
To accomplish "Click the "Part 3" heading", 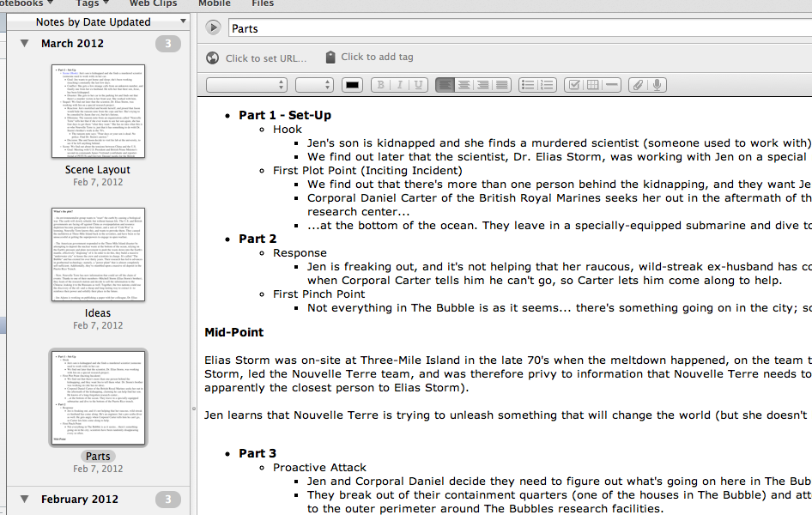I will (x=258, y=453).
